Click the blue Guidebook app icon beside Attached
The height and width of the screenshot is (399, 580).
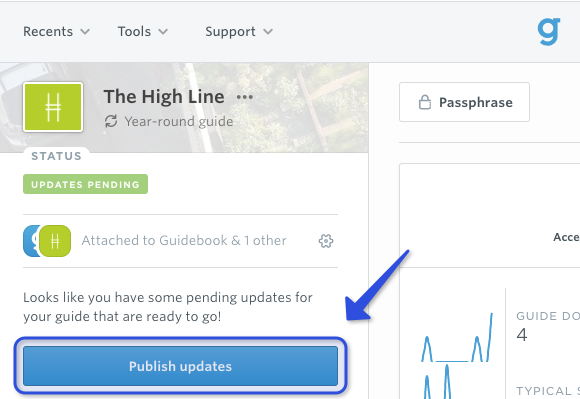coord(31,241)
